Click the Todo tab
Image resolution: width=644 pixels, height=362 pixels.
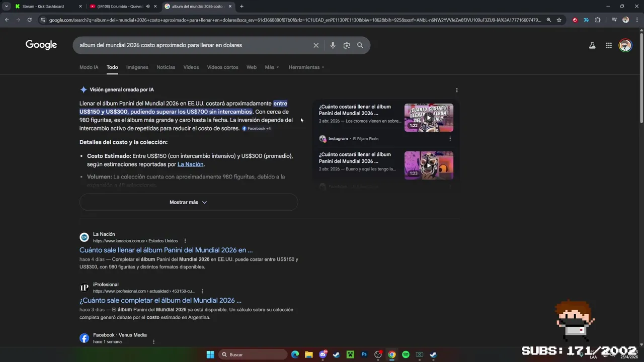coord(112,67)
